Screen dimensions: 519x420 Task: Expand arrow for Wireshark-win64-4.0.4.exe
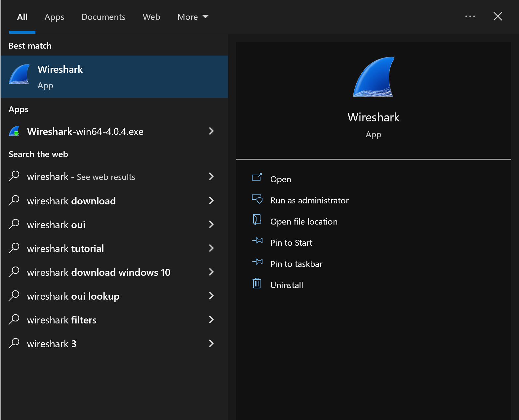click(x=212, y=131)
